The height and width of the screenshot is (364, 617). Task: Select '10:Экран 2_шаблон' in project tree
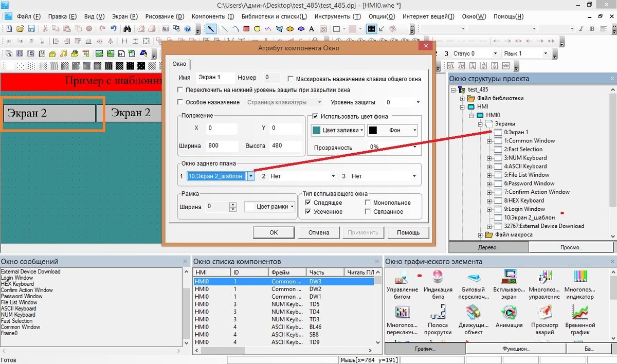(x=529, y=217)
